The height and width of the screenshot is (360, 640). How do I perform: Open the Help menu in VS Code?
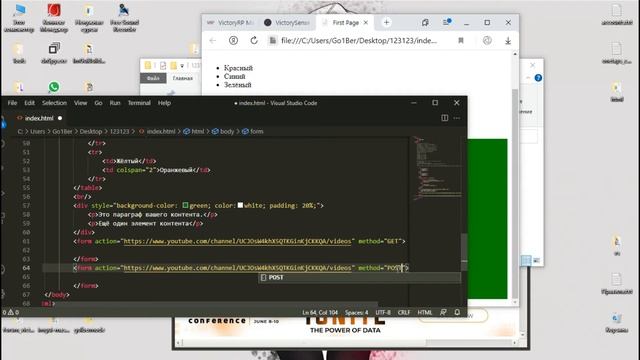click(x=164, y=103)
